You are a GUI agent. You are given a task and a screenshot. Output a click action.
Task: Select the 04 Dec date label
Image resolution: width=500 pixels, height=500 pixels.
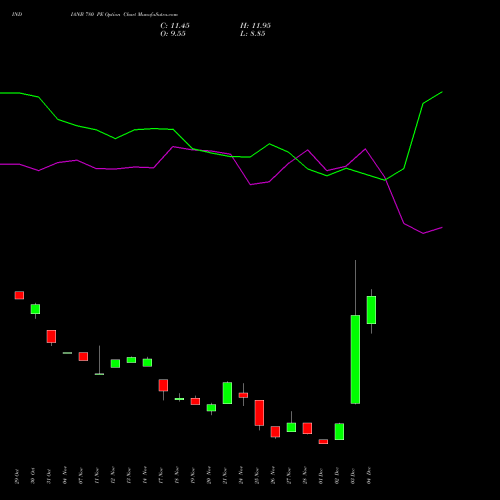pos(369,476)
